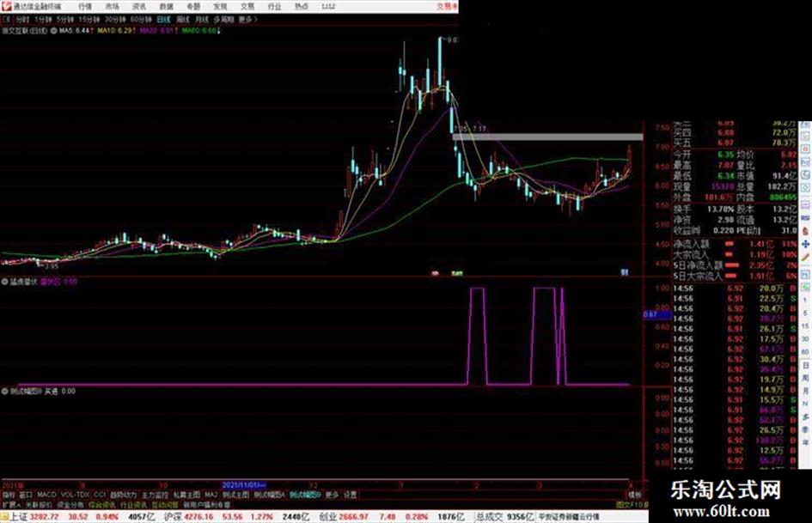Open the 关联报价 tab
This screenshot has height=523, width=812.
(x=39, y=505)
